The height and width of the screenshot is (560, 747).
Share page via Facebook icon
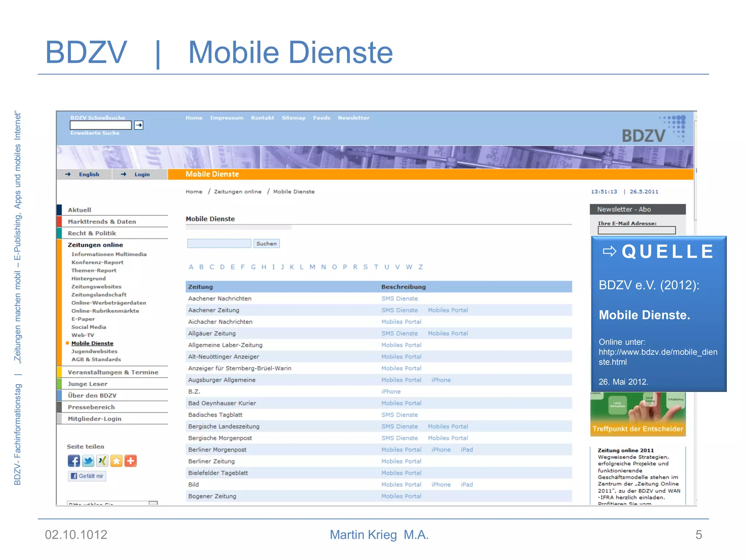click(x=74, y=461)
